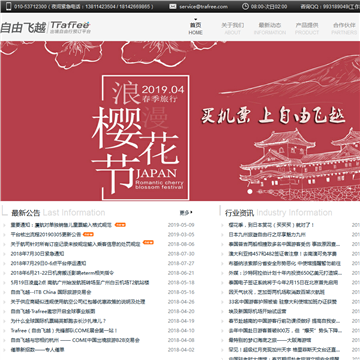Click the 2018-07-30 date text
360x360 pixels.
click(x=181, y=254)
